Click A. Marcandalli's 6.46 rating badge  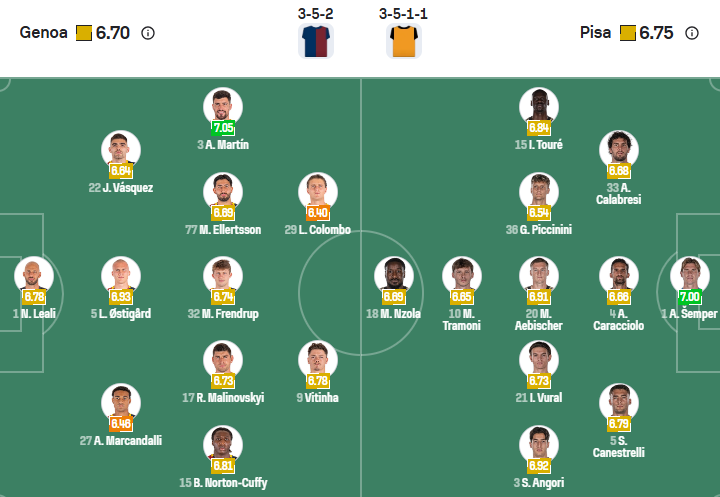click(121, 424)
